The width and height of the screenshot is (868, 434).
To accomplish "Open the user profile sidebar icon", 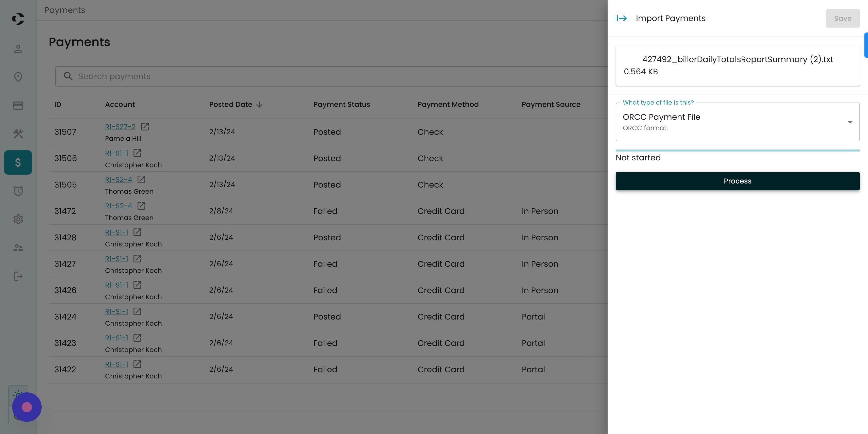I will coord(18,49).
